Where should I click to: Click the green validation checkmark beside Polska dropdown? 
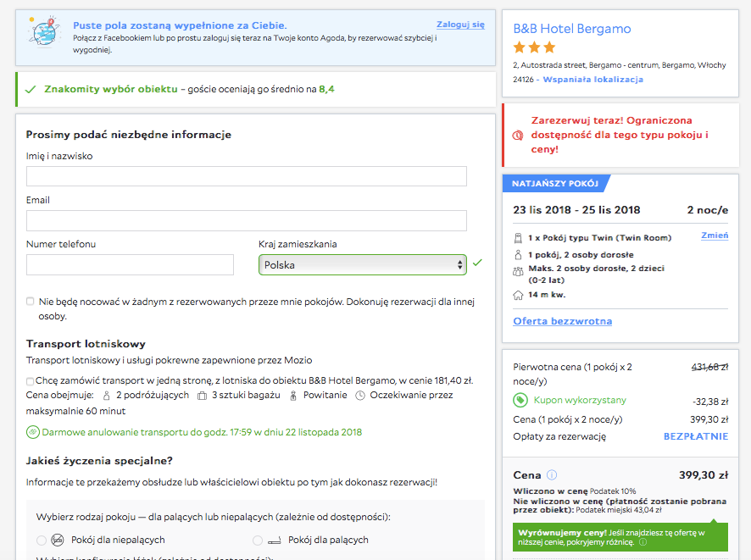(x=477, y=263)
